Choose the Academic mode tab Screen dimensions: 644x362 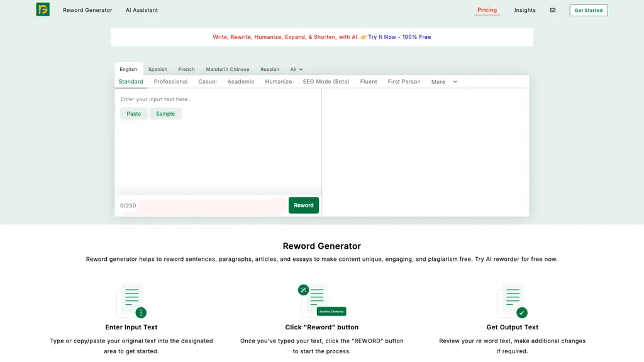241,82
